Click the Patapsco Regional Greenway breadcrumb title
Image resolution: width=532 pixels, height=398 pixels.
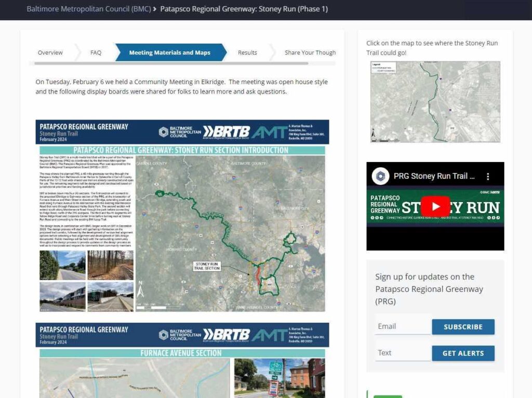[244, 9]
